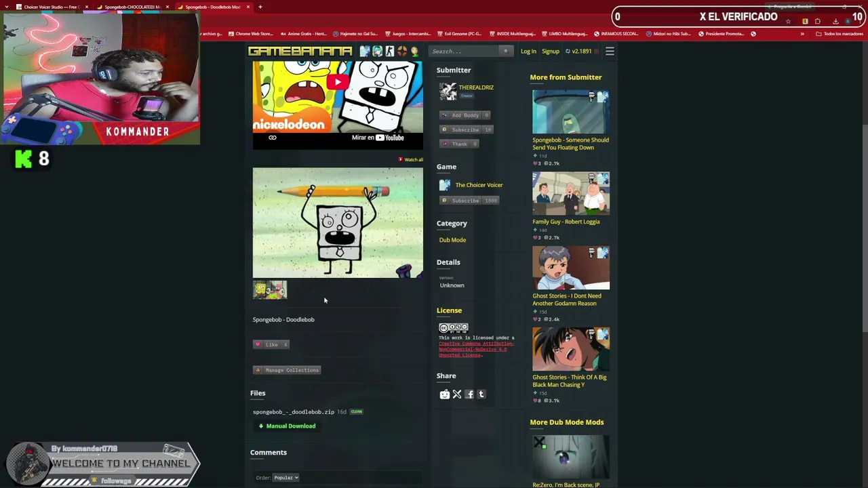Screen dimensions: 868x488
Task: Click the Like button
Action: pyautogui.click(x=271, y=344)
